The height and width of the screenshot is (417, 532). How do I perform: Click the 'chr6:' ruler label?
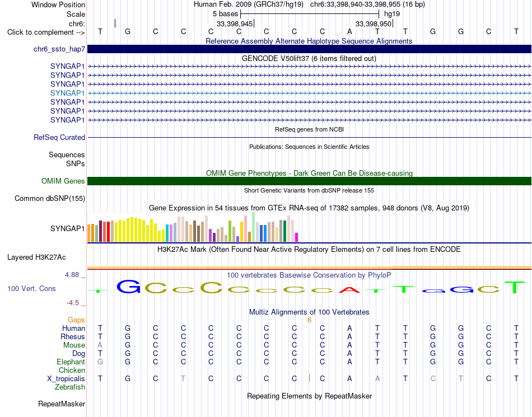point(77,24)
